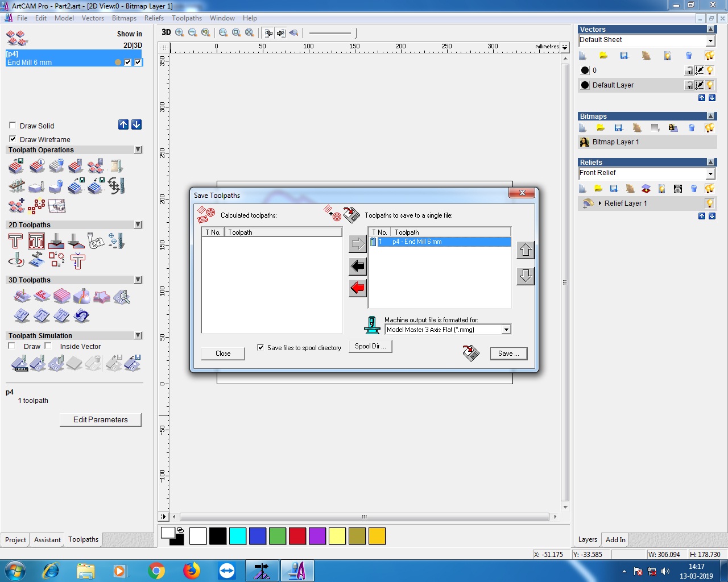Image resolution: width=728 pixels, height=582 pixels.
Task: Tick the Inside Vector checkbox
Action: [x=48, y=346]
